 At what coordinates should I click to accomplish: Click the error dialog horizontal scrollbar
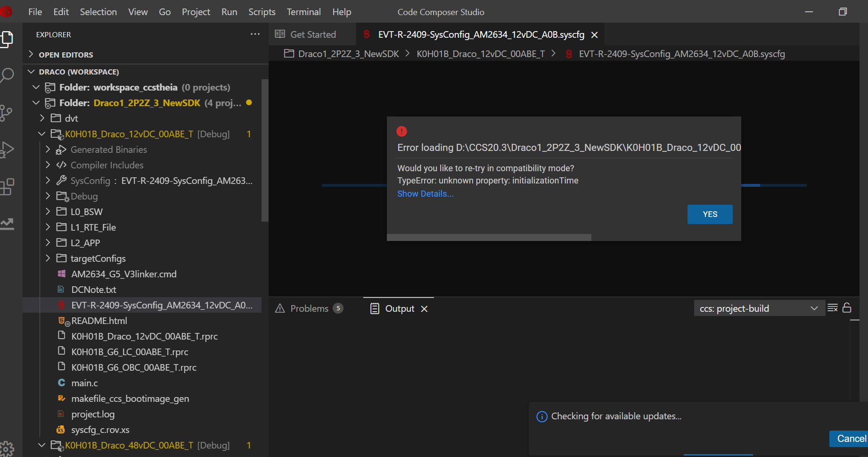click(x=489, y=238)
